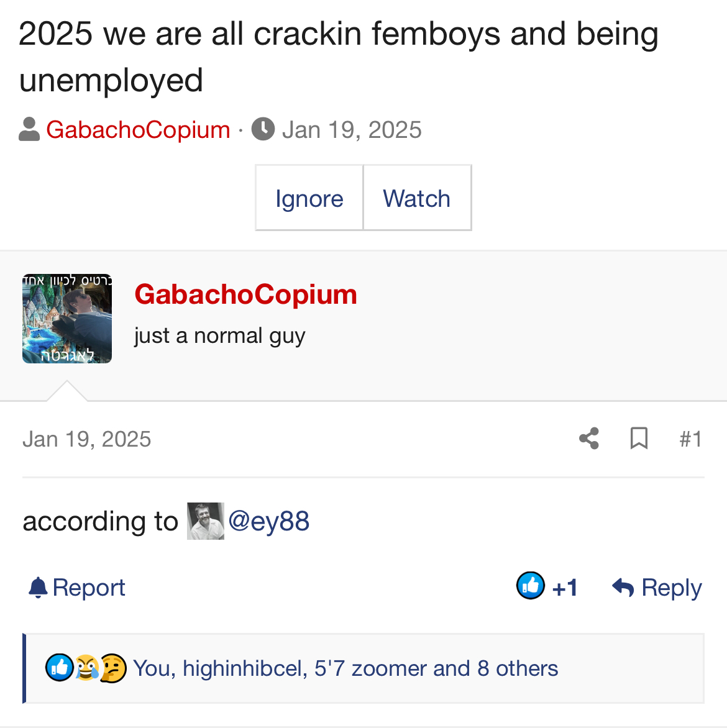Image resolution: width=727 pixels, height=728 pixels.
Task: Report this post via bell link
Action: click(77, 588)
